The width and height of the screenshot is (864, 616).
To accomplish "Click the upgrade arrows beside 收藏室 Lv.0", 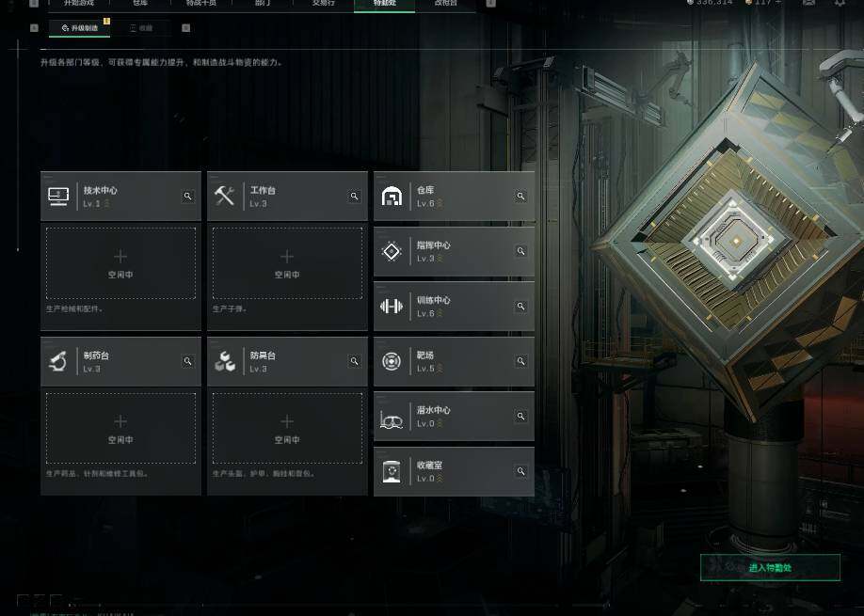I will pos(440,479).
